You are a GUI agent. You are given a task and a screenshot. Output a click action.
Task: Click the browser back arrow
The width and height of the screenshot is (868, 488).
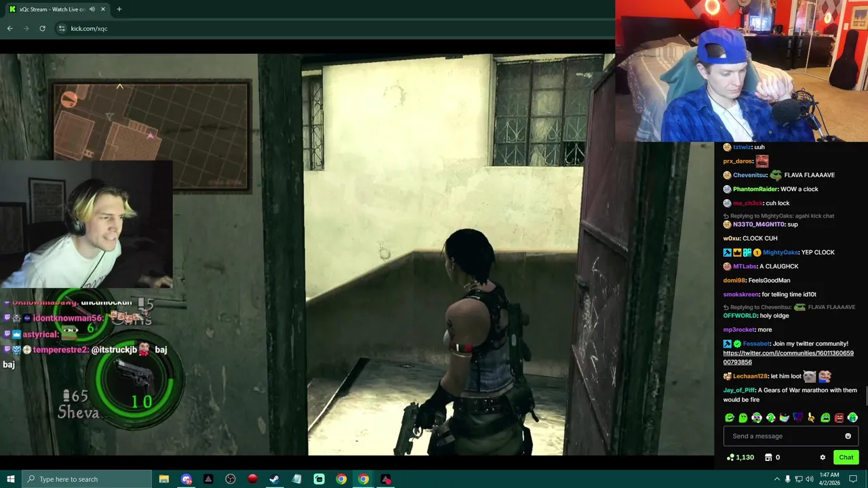click(x=9, y=28)
